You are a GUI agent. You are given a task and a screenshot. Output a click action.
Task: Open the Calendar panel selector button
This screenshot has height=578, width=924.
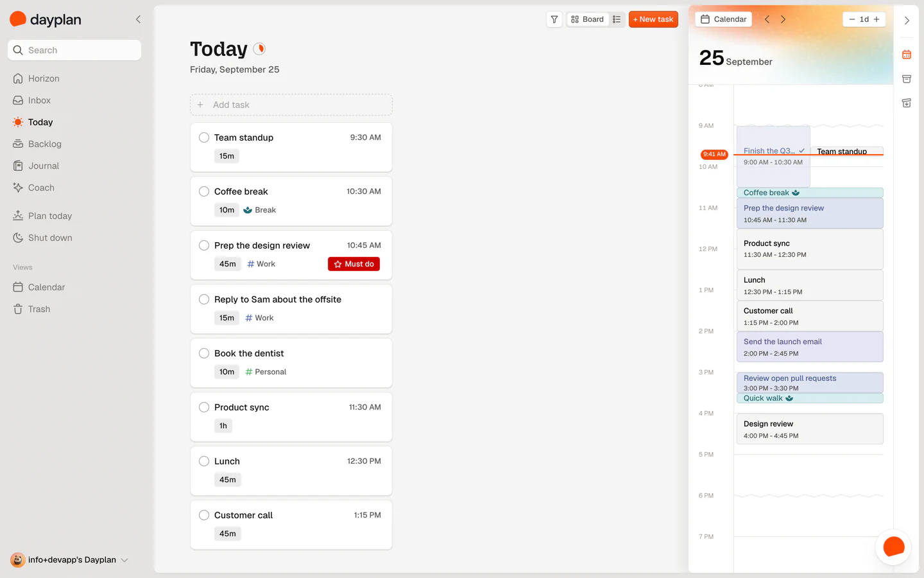pos(723,19)
